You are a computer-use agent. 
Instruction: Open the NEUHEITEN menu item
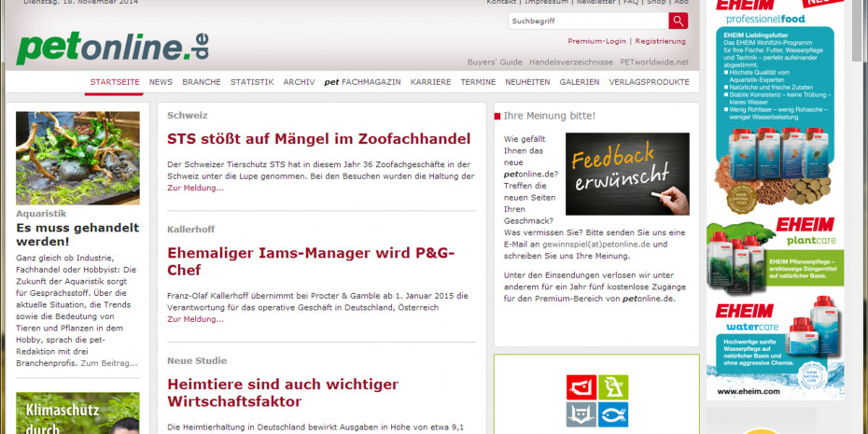pos(527,82)
